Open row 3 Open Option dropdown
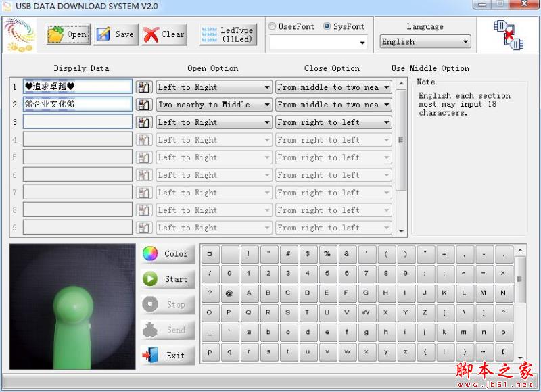541x392 pixels. tap(214, 122)
